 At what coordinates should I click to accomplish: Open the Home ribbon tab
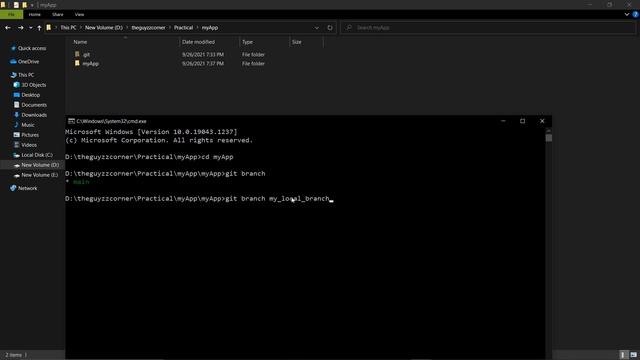[x=35, y=14]
